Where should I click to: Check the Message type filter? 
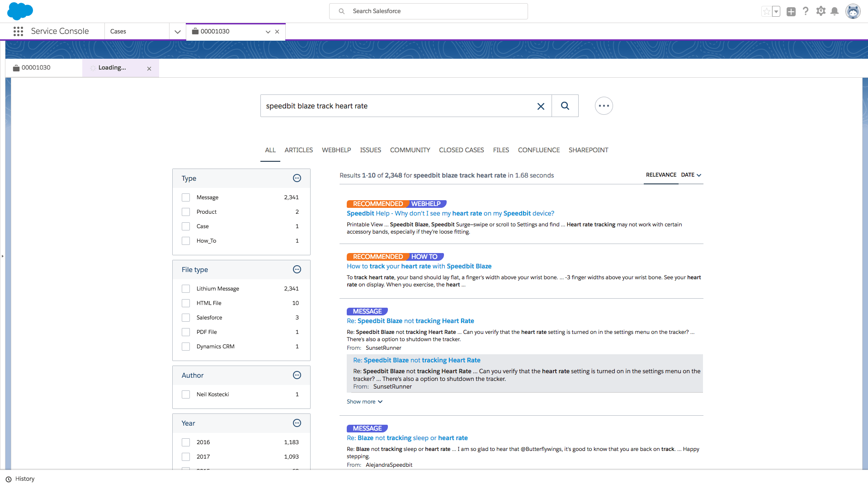click(186, 197)
